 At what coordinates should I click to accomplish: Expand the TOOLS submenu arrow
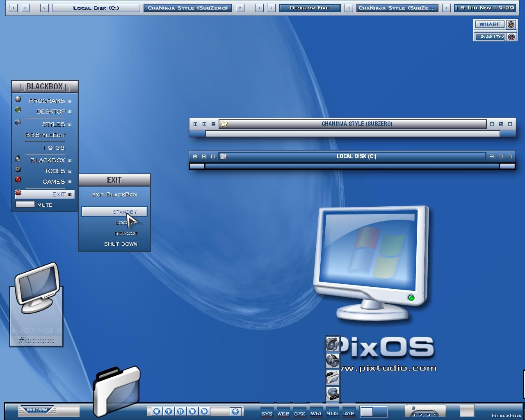coord(70,171)
